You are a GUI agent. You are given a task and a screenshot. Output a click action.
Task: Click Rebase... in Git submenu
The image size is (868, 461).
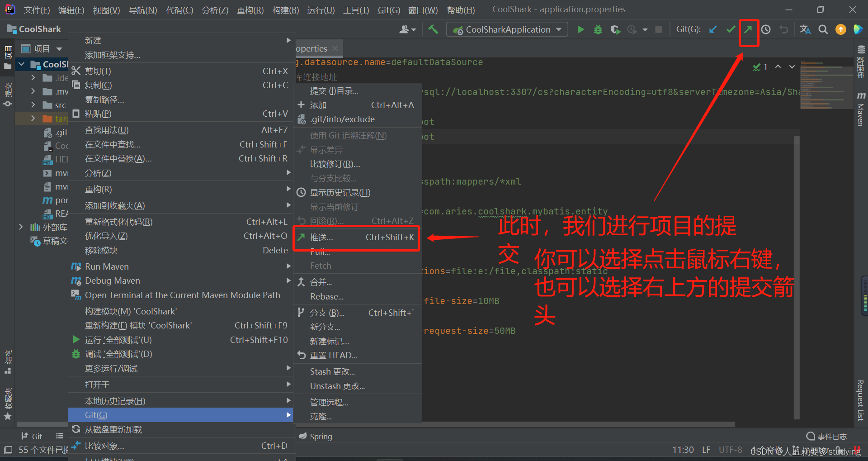357,296
